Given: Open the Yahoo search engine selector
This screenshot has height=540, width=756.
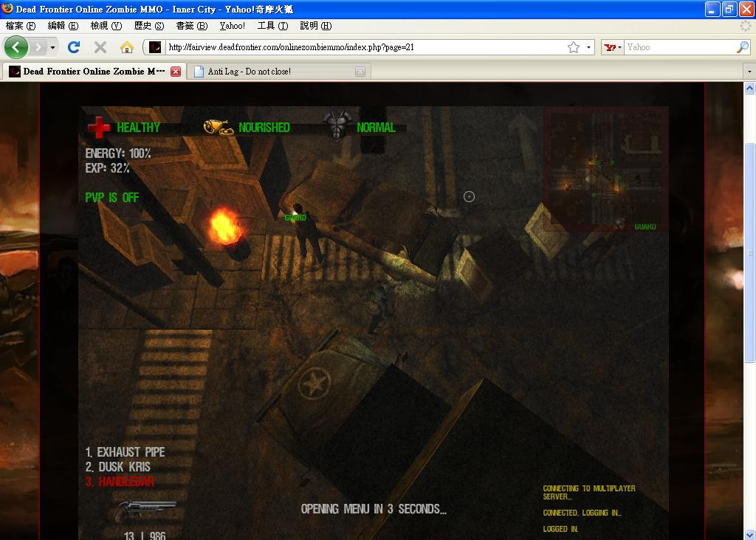Looking at the screenshot, I should 613,47.
